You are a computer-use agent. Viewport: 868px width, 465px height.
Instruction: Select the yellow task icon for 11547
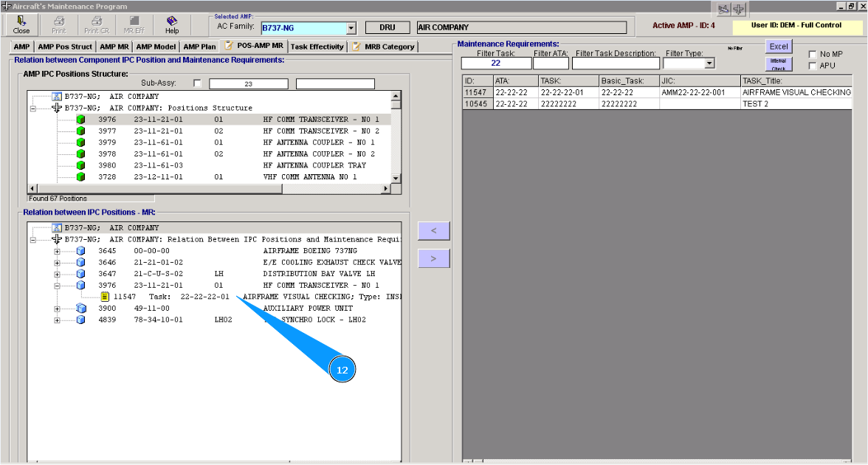(105, 297)
